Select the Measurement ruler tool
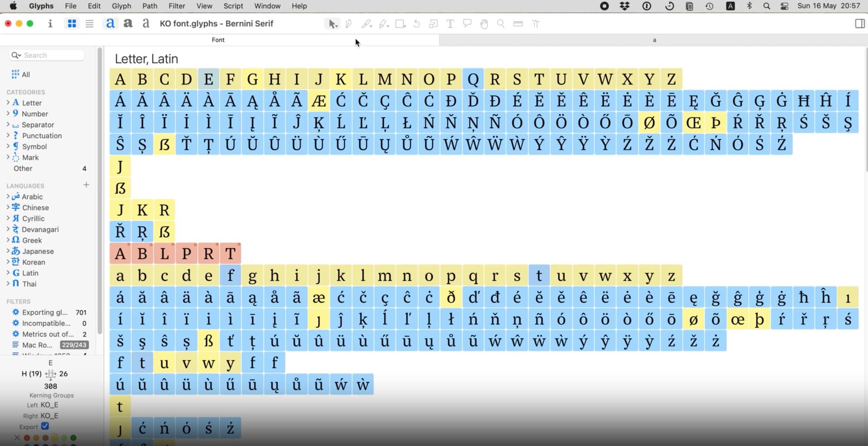868x446 pixels. (518, 23)
